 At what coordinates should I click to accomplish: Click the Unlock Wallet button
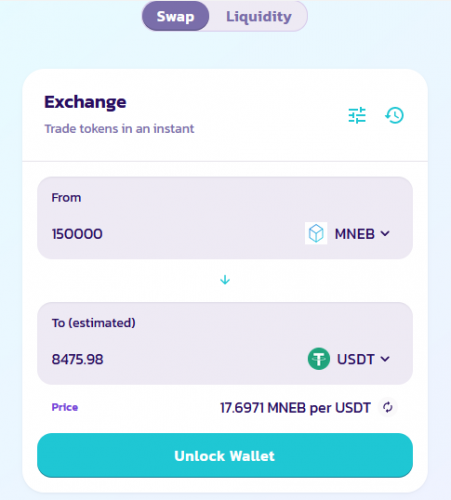pyautogui.click(x=225, y=455)
